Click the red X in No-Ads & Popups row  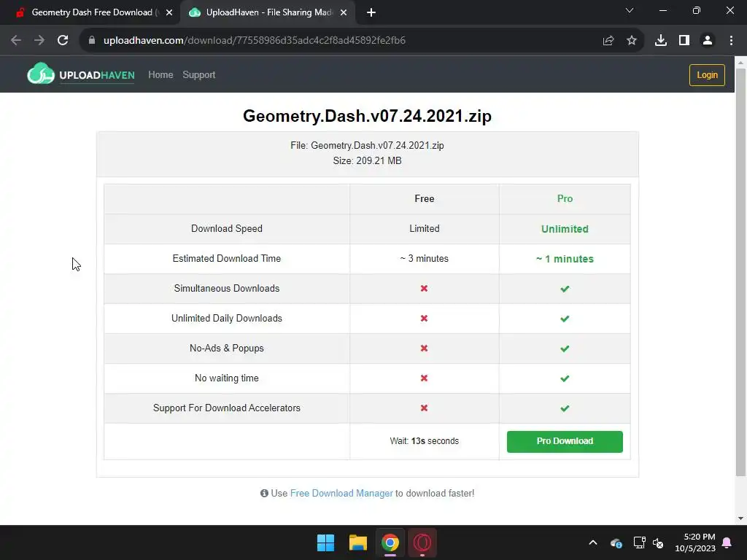(x=424, y=348)
